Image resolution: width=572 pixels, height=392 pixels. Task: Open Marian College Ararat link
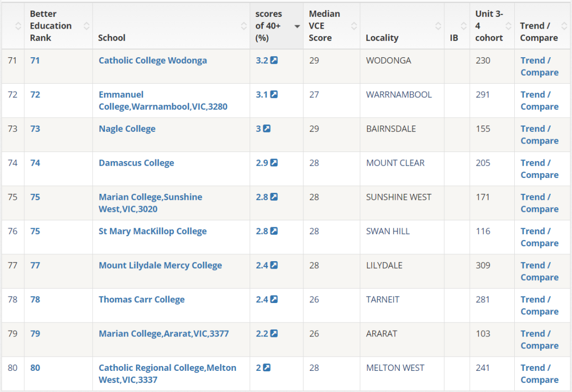coord(164,333)
